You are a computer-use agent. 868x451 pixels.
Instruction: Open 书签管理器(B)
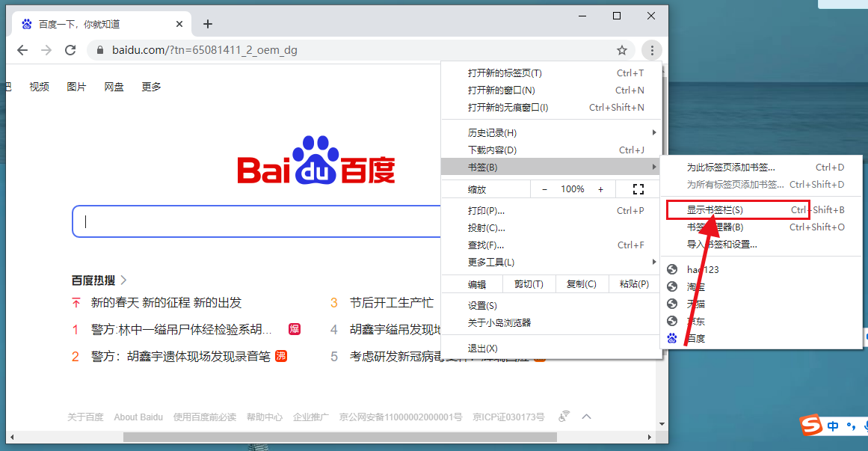point(761,227)
